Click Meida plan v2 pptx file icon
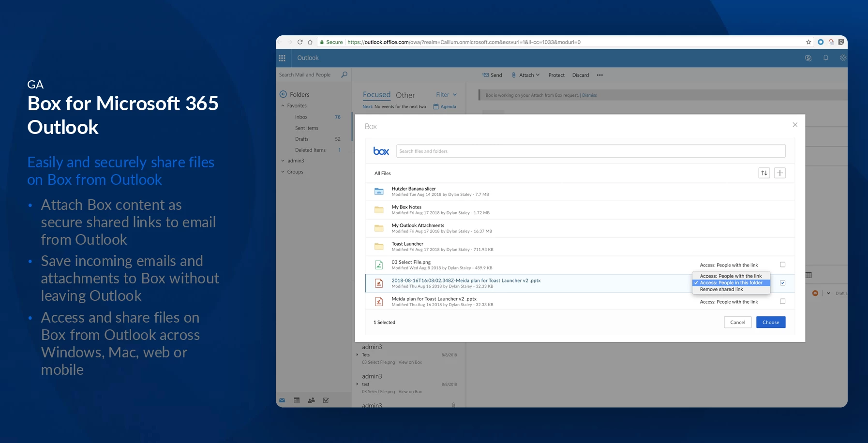868x443 pixels. tap(379, 302)
